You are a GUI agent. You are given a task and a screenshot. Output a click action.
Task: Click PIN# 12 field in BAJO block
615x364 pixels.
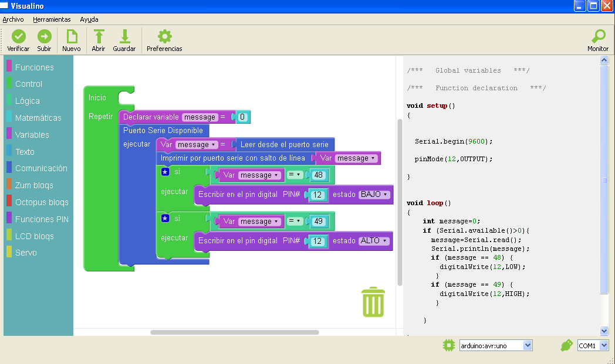[x=317, y=195]
